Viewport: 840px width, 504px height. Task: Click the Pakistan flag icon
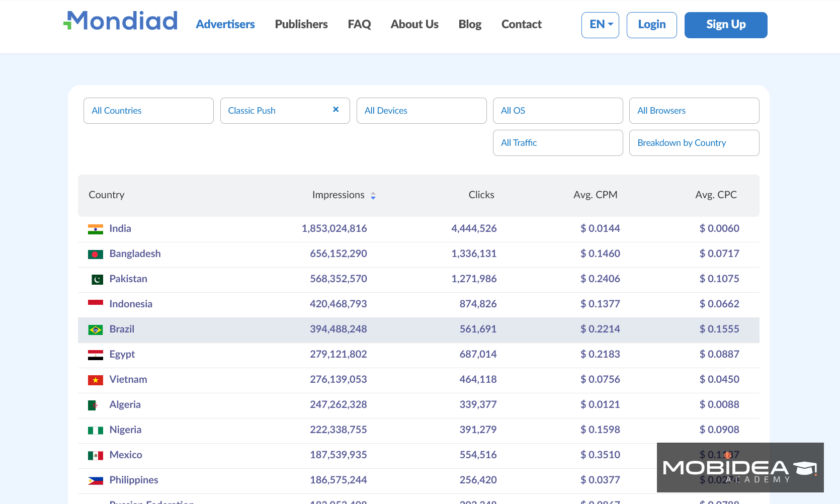point(97,280)
